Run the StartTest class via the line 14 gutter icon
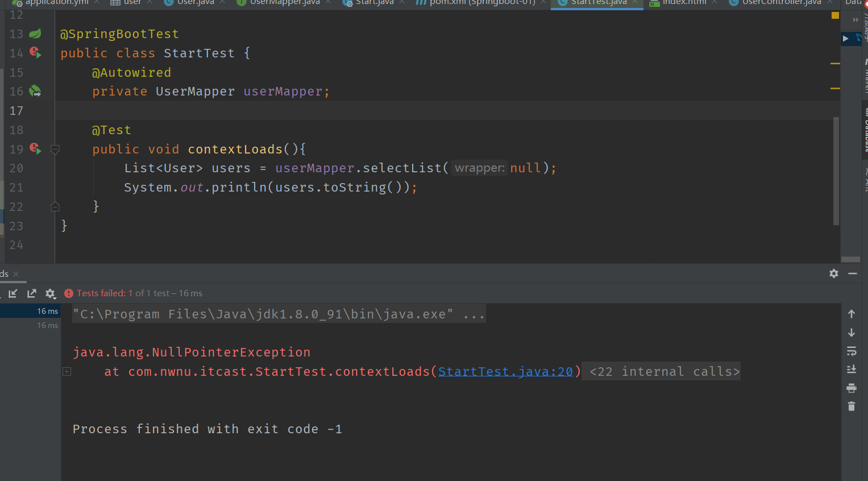The width and height of the screenshot is (868, 481). pos(35,53)
